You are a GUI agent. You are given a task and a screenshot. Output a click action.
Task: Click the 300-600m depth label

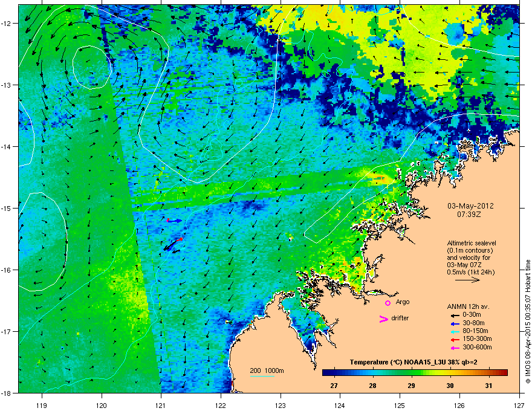(477, 347)
